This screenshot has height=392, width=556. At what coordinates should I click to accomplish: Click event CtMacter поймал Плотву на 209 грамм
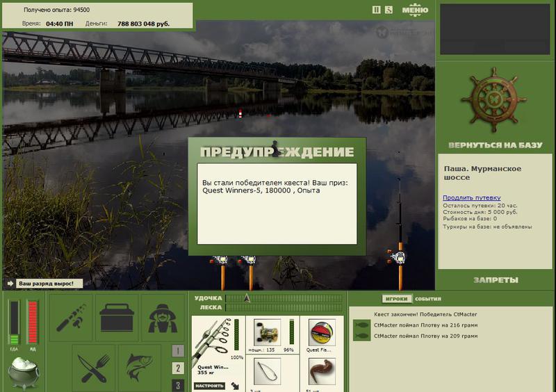point(425,336)
